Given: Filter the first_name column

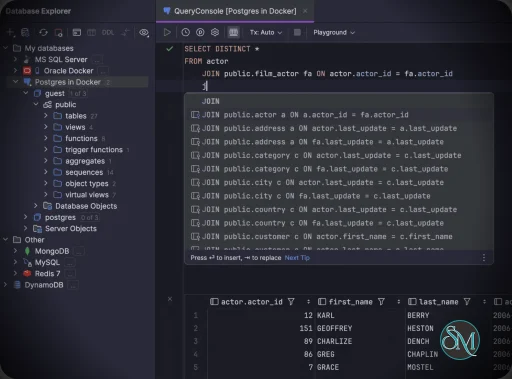Looking at the screenshot, I should point(381,302).
